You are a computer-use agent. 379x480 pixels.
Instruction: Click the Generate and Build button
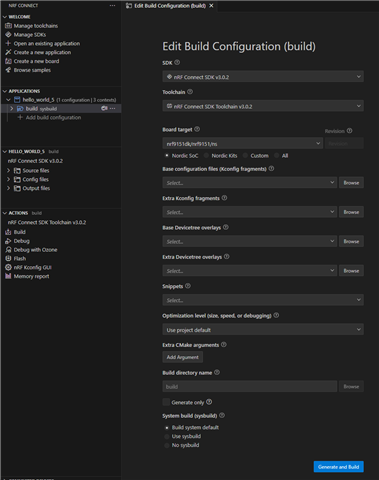(x=338, y=467)
